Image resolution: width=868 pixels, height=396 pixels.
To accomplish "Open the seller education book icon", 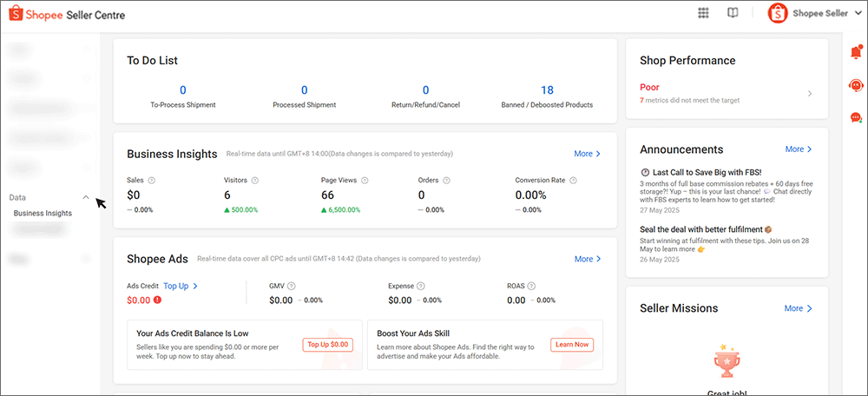I will (x=733, y=13).
